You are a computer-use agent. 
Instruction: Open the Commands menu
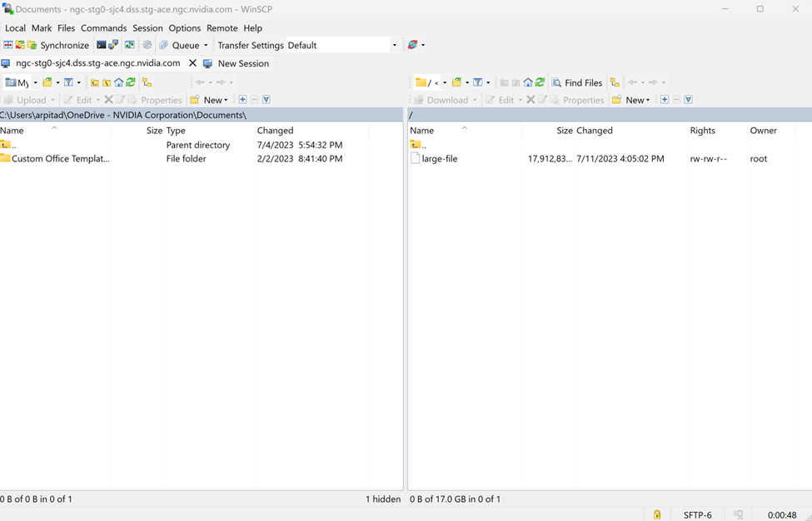click(103, 28)
